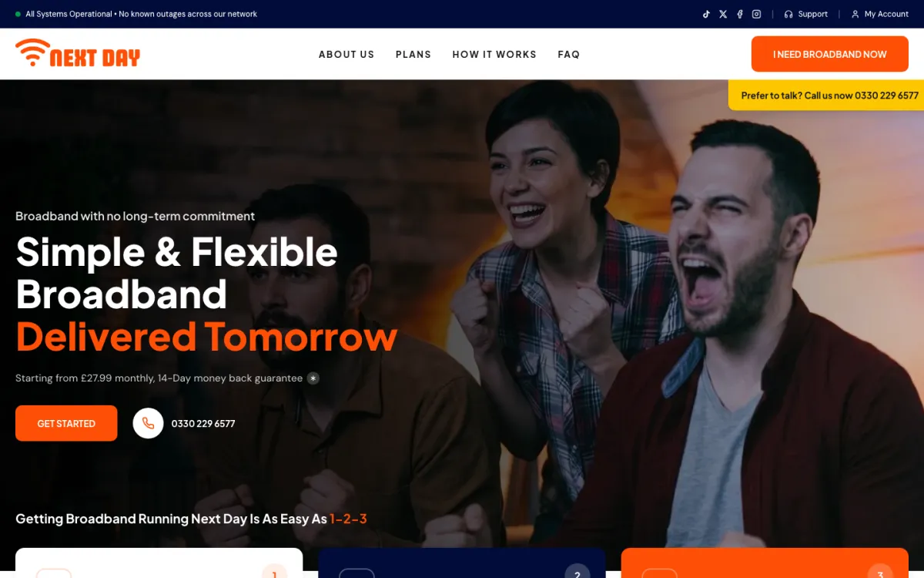The height and width of the screenshot is (578, 924).
Task: Click the 'Broadband with no long-term commitment' tagline
Action: (x=136, y=217)
